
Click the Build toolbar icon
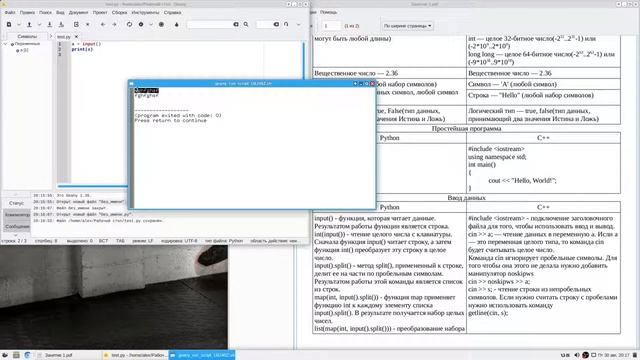pos(141,24)
